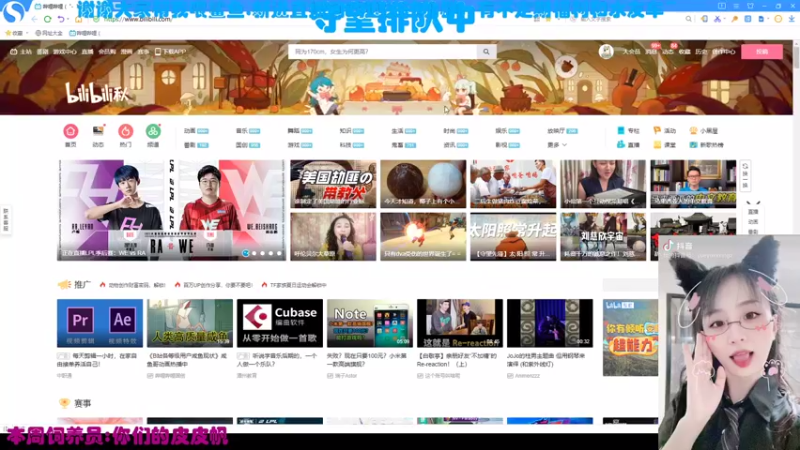Click the pink 投稿 upload button
Viewport: 800px width, 450px height.
pyautogui.click(x=762, y=52)
